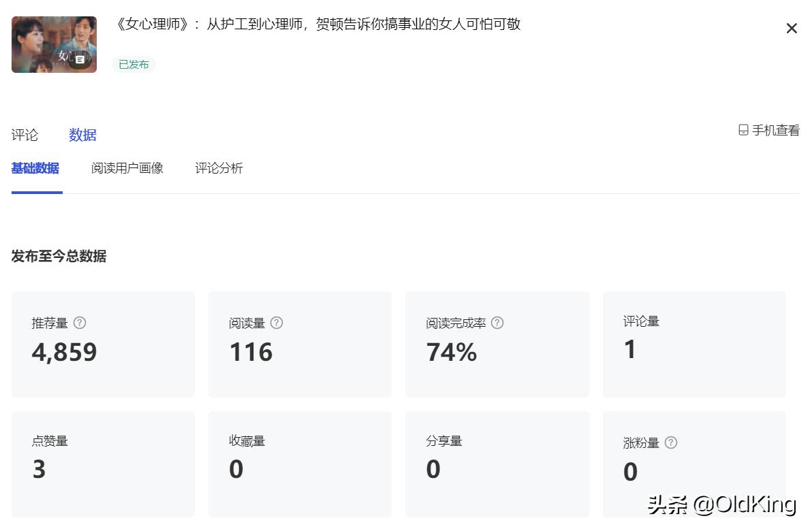This screenshot has width=812, height=531.
Task: Select the 点赞量 data card
Action: pyautogui.click(x=103, y=464)
